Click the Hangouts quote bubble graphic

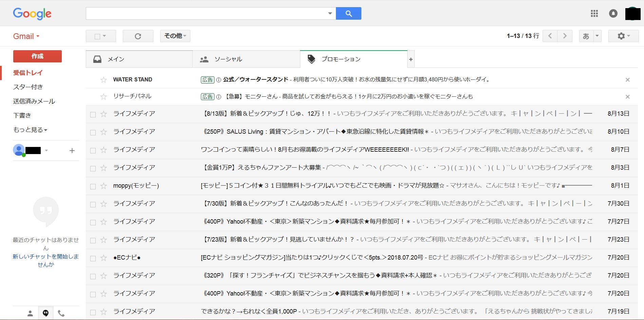[46, 211]
